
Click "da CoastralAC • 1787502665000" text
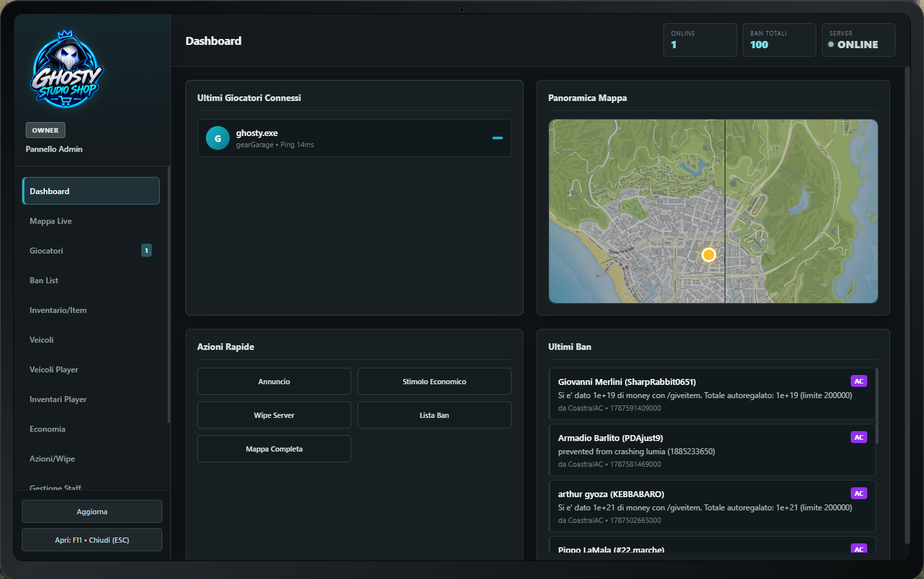tap(609, 520)
